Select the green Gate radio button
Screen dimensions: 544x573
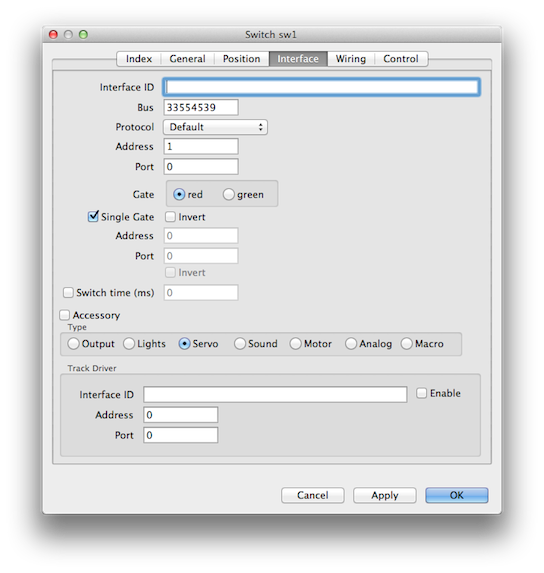[x=229, y=194]
